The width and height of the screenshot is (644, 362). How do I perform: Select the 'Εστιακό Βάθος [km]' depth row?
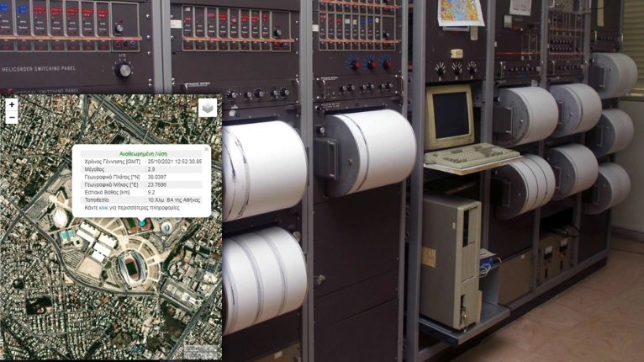[x=140, y=192]
